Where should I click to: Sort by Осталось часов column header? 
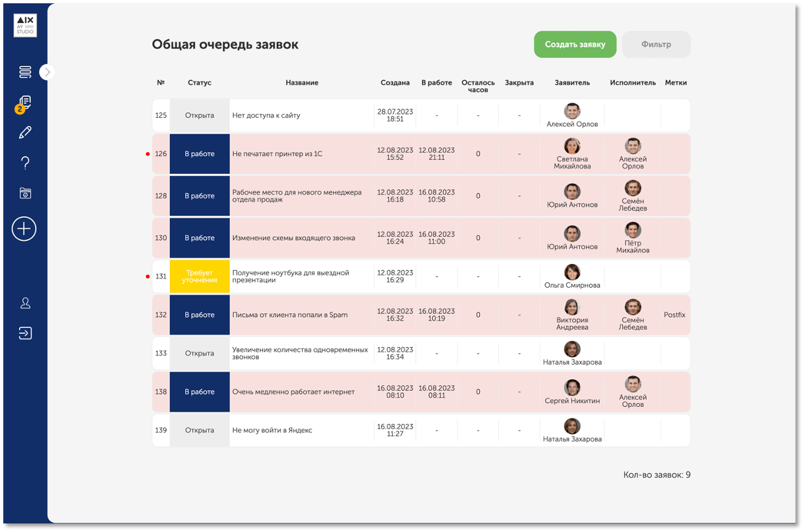pos(478,86)
